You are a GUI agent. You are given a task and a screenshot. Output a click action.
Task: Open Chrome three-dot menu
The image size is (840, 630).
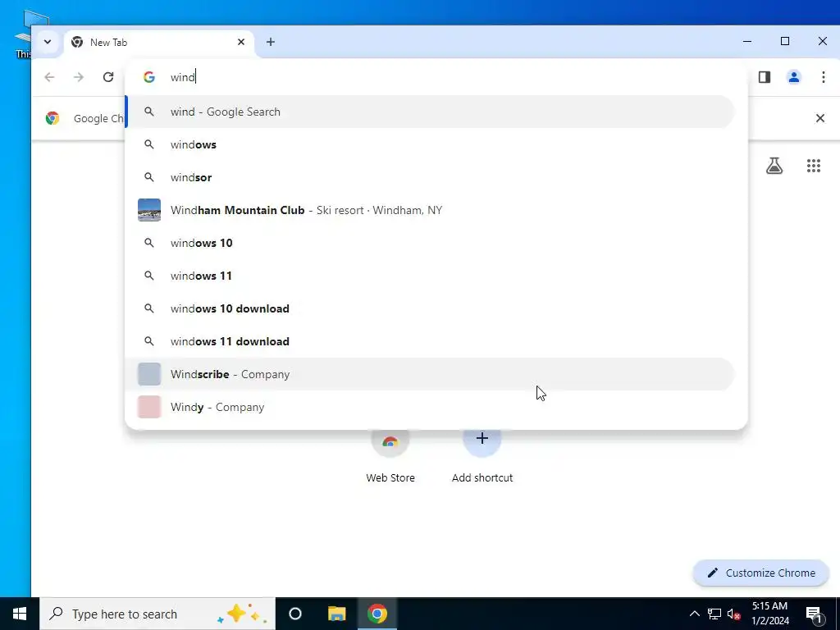[x=824, y=77]
